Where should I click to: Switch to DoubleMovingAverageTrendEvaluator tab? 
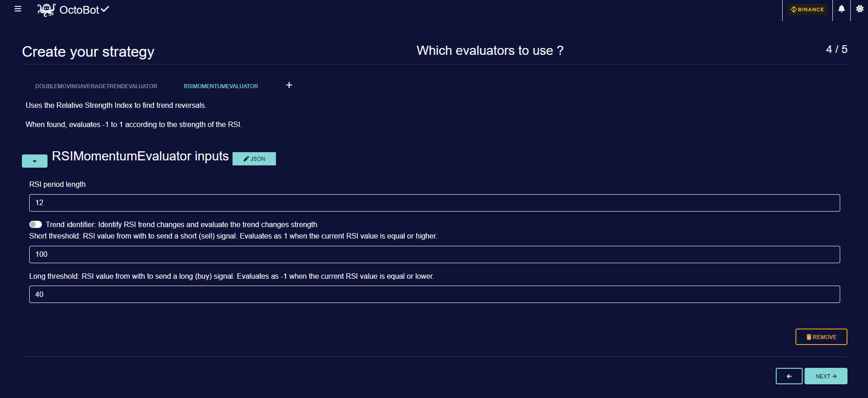click(96, 86)
